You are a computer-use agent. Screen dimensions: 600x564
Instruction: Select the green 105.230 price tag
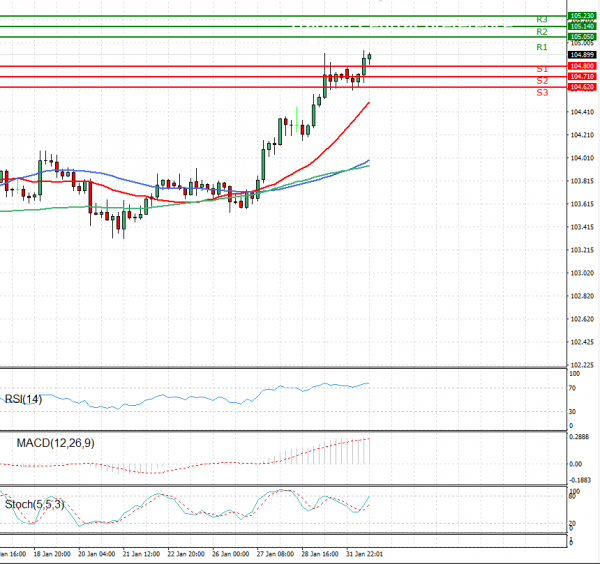(582, 16)
